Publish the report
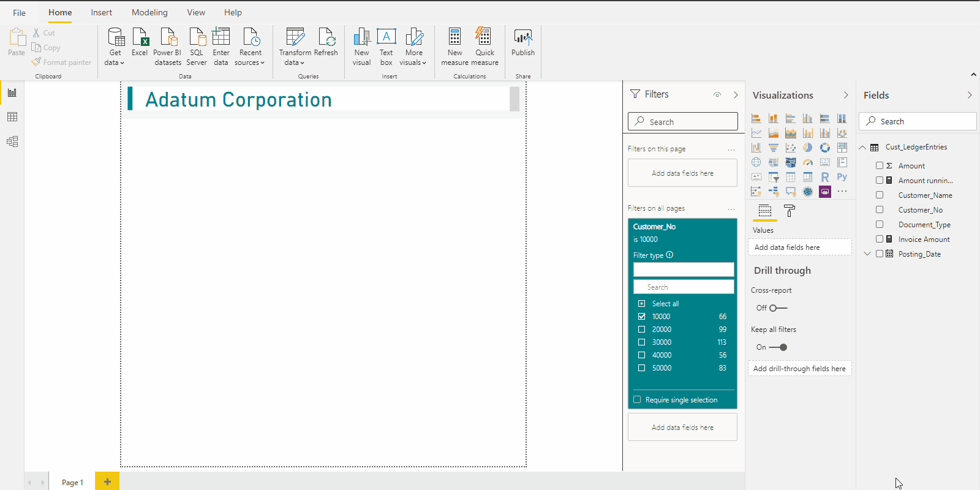Image resolution: width=980 pixels, height=490 pixels. (x=523, y=43)
